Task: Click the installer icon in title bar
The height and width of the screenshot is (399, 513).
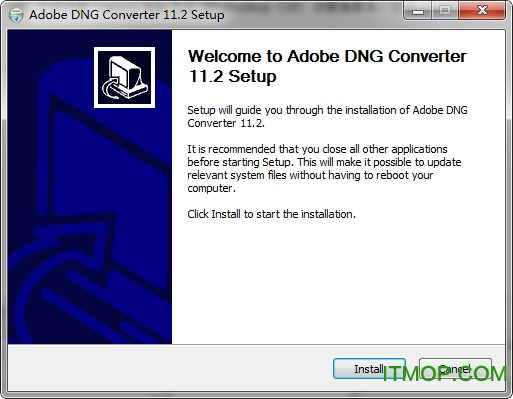Action: tap(16, 15)
